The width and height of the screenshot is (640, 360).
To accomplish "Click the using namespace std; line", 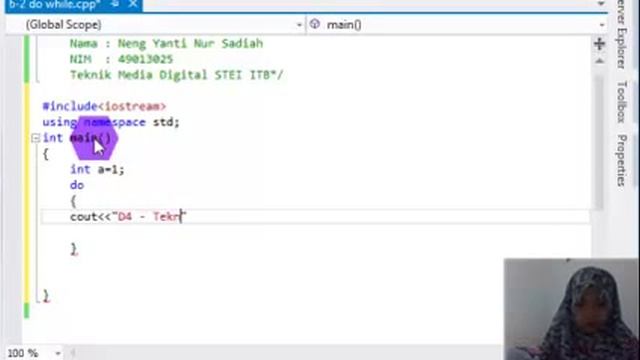I will (111, 122).
